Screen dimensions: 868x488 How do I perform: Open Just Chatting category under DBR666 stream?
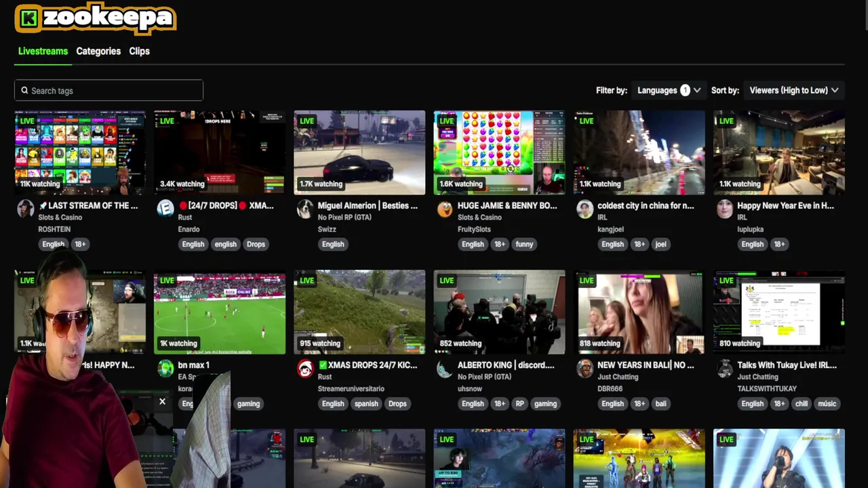click(x=618, y=377)
